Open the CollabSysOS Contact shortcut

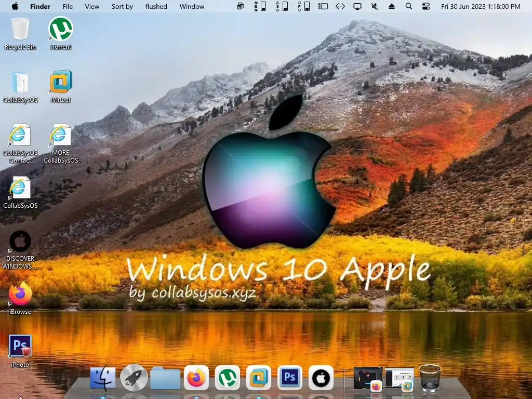pyautogui.click(x=20, y=143)
